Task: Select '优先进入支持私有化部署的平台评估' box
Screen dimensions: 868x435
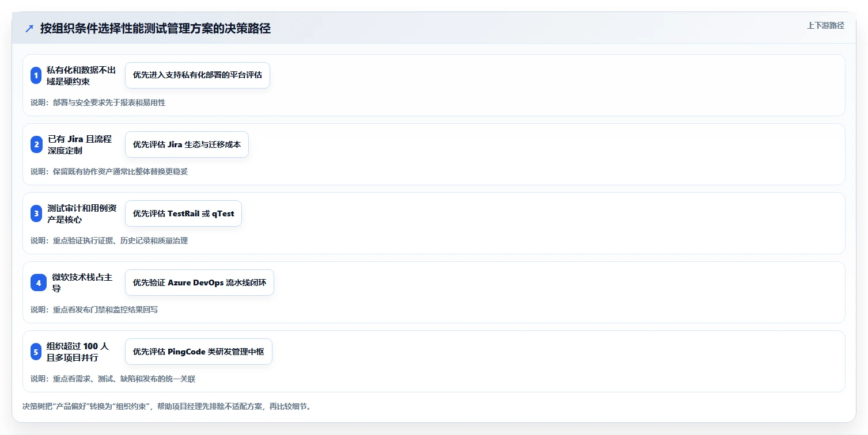Action: pos(198,75)
